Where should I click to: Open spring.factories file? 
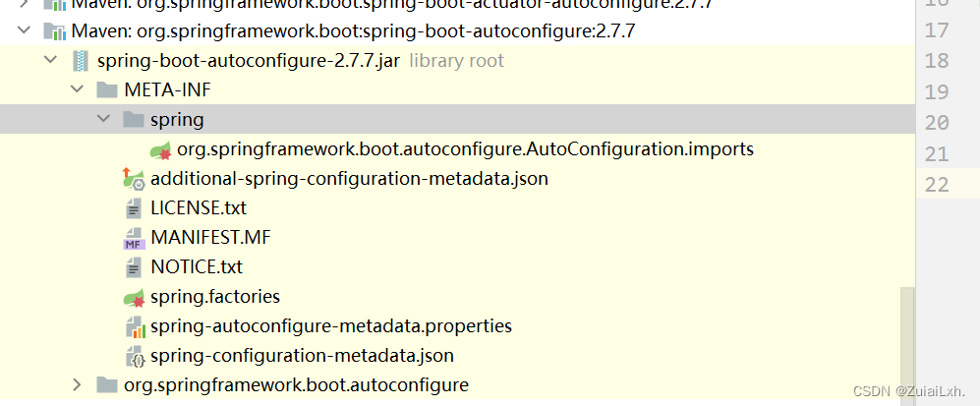[x=215, y=297]
